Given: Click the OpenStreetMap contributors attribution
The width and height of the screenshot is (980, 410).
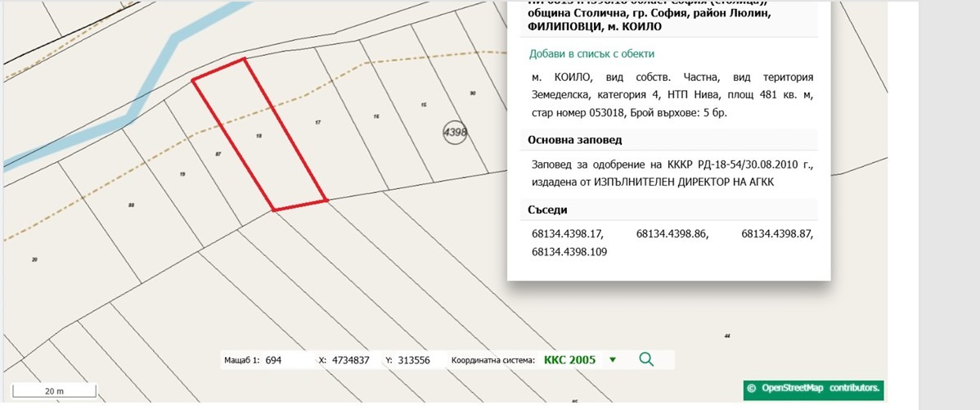Looking at the screenshot, I should tap(812, 388).
